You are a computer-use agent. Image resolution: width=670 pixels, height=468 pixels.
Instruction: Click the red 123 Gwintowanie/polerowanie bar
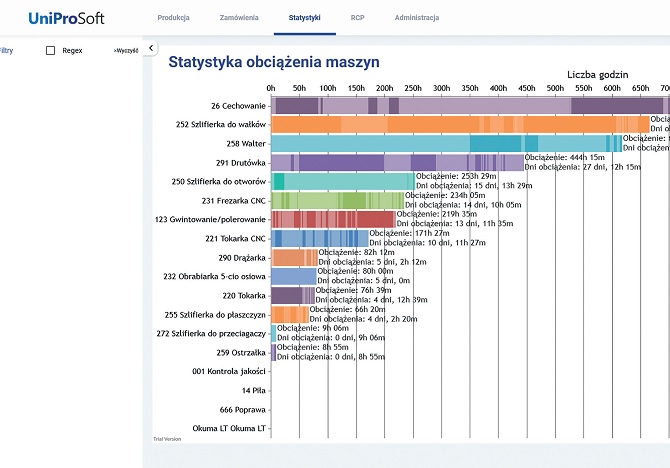tap(333, 219)
